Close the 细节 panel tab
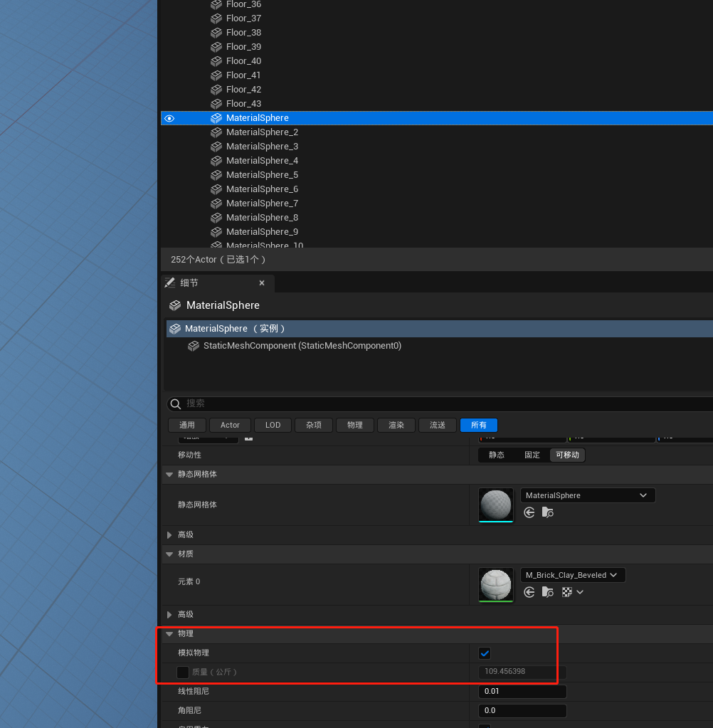713x728 pixels. (x=262, y=283)
